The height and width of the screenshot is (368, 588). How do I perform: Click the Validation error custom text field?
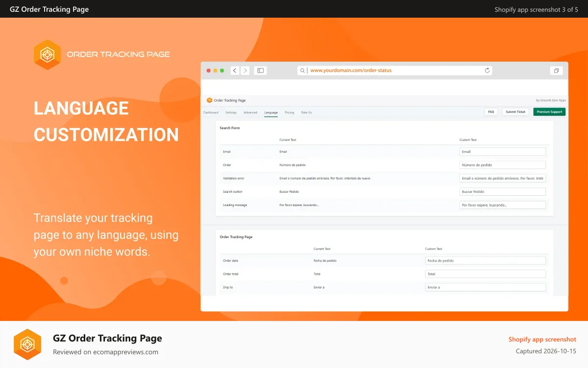click(503, 178)
